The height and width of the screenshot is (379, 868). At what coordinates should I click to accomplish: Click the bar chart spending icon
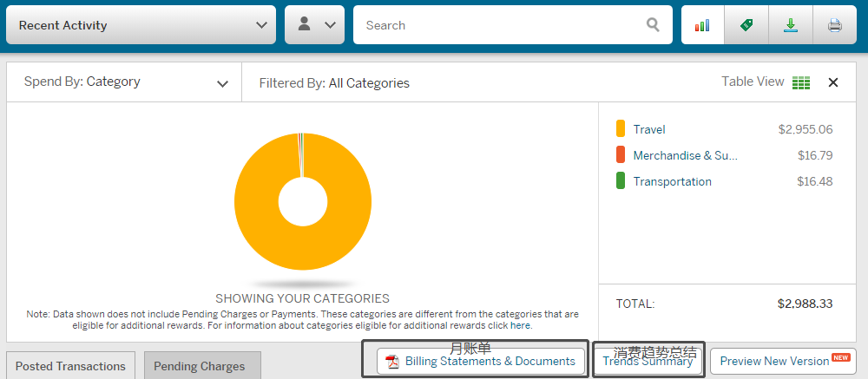702,25
